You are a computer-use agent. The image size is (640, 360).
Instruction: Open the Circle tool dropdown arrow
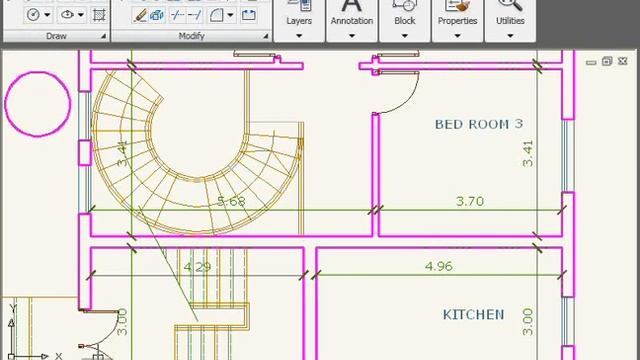[47, 15]
